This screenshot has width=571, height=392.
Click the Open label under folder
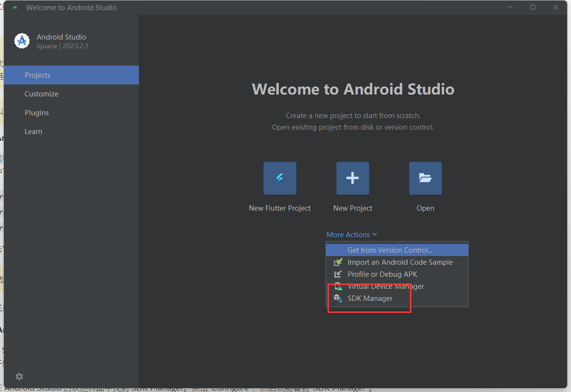point(425,208)
